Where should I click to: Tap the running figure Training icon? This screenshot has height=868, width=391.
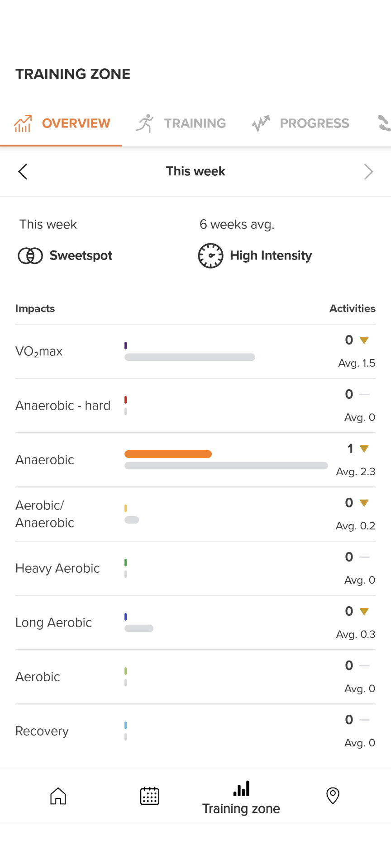pos(145,123)
